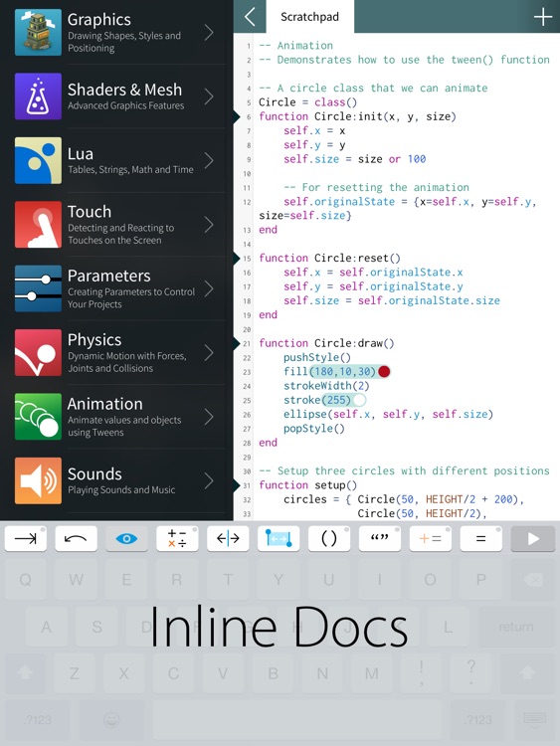The image size is (560, 746).
Task: Fold the Circle:reset function marker
Action: pos(237,258)
